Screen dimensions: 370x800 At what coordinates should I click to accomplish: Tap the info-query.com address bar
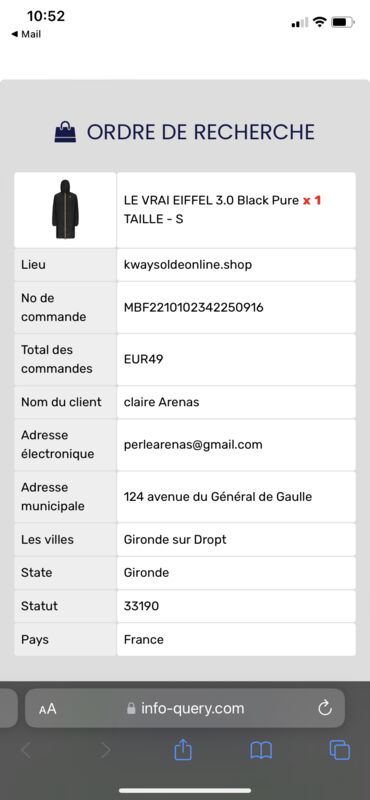pyautogui.click(x=185, y=708)
